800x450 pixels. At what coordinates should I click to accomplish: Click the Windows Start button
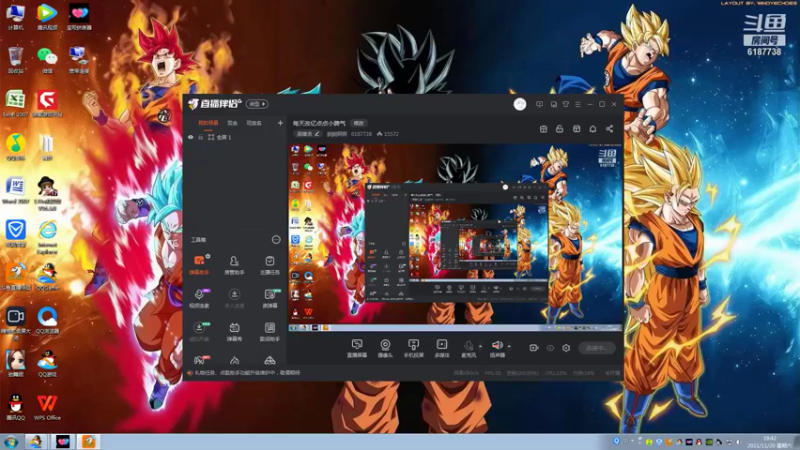pos(11,442)
